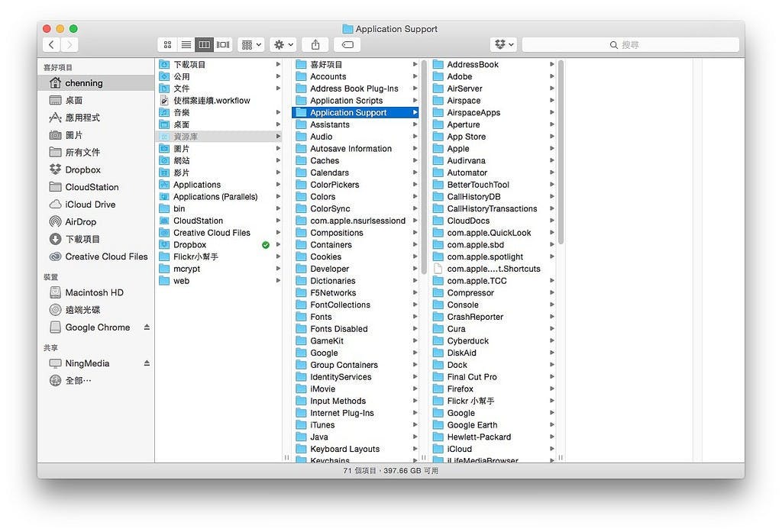Click the edit tags toolbar button

[347, 45]
